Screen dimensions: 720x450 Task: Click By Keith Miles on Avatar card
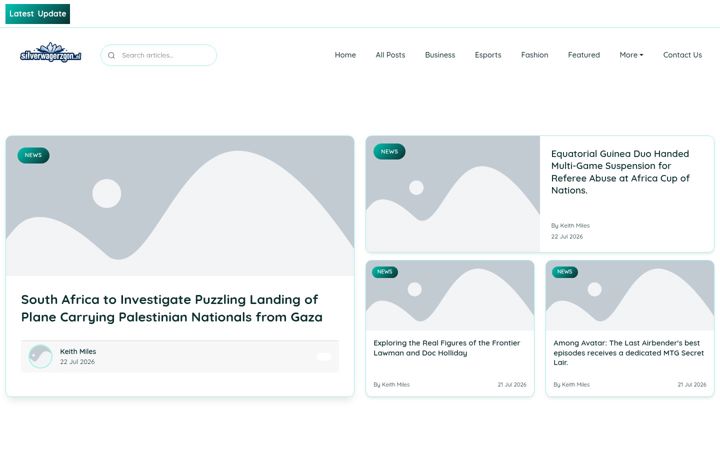pos(572,384)
